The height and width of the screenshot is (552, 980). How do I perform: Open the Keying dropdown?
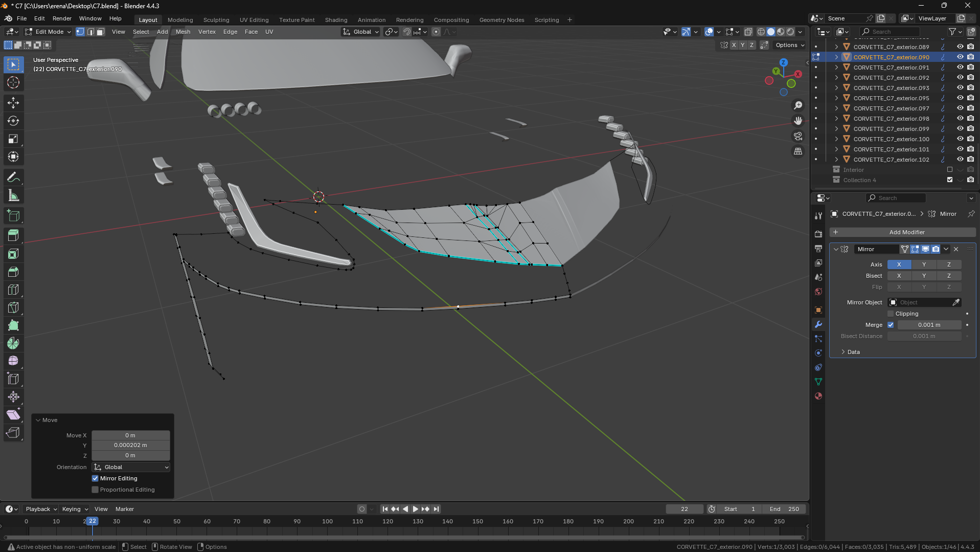pyautogui.click(x=75, y=509)
